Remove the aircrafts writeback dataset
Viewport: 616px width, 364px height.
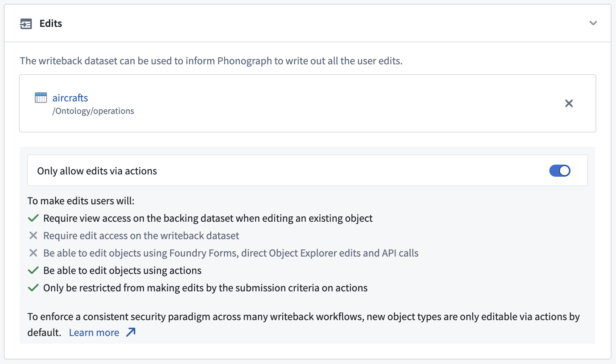click(569, 103)
